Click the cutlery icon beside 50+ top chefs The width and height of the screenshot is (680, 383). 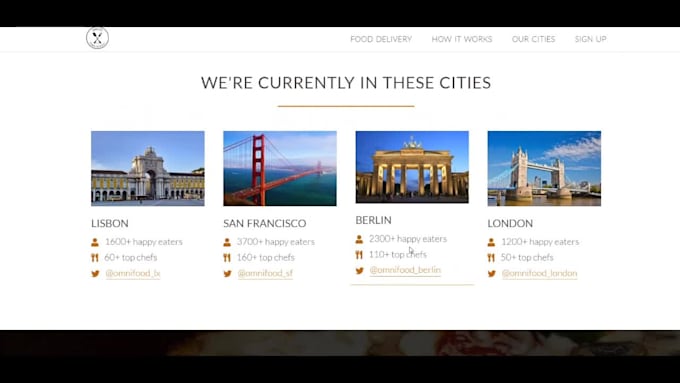(x=491, y=258)
